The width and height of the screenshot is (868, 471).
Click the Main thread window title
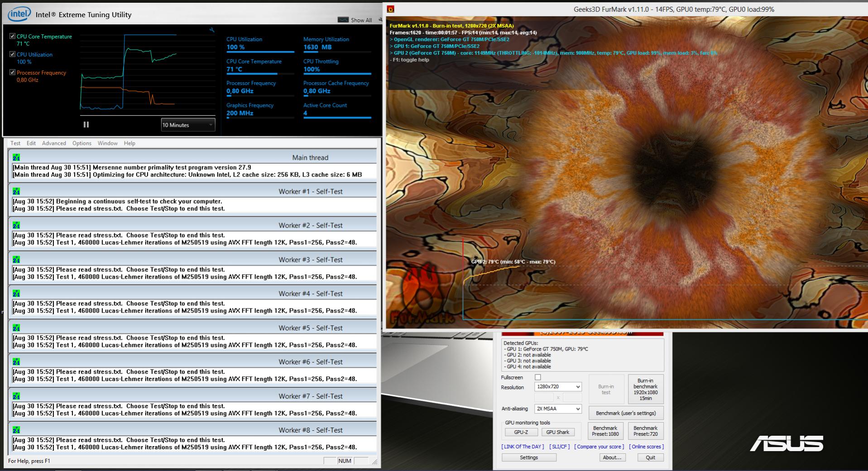pyautogui.click(x=310, y=157)
